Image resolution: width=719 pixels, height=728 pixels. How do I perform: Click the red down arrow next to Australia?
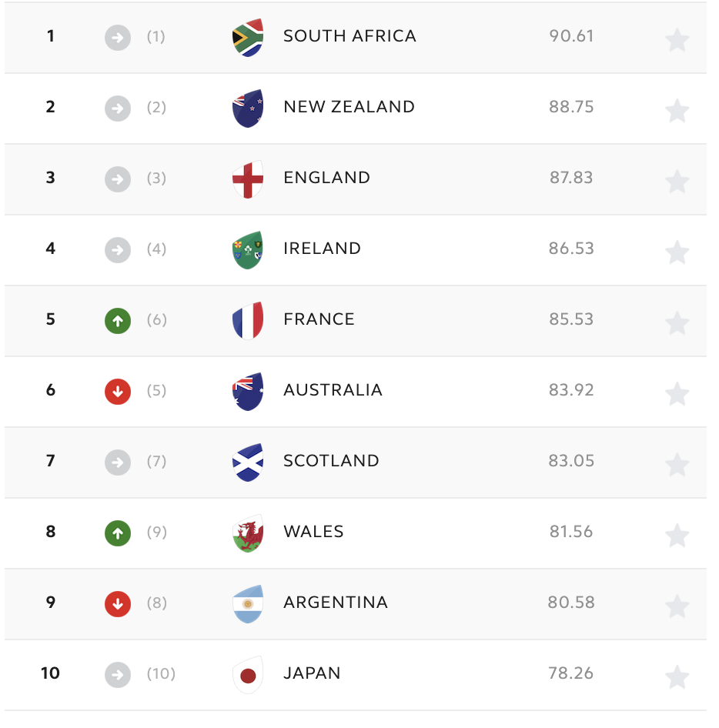coord(117,391)
